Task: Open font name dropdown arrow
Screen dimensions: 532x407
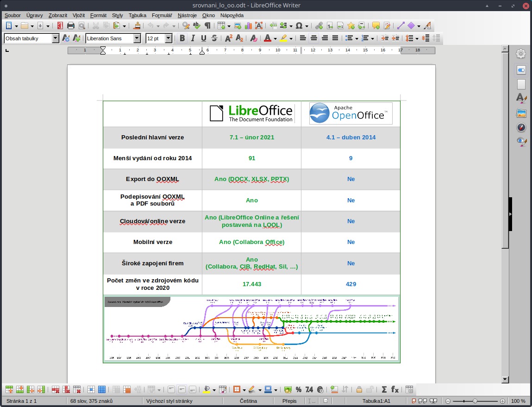Action: (x=137, y=38)
